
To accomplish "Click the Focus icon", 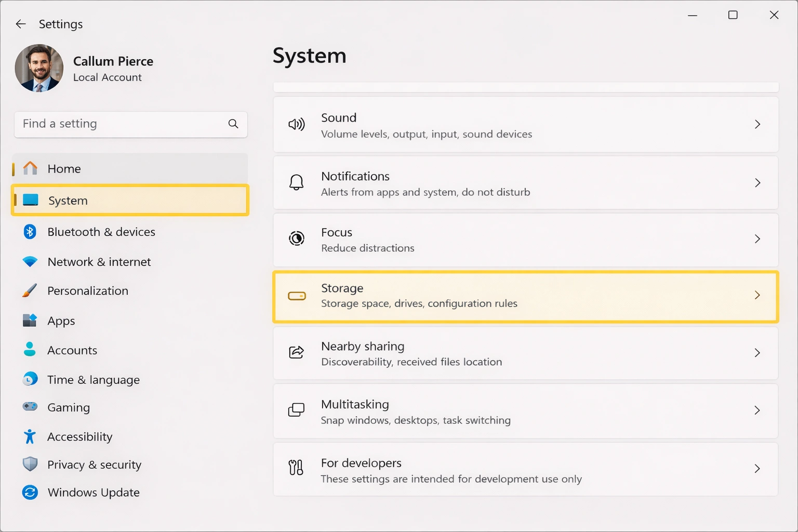I will 296,239.
